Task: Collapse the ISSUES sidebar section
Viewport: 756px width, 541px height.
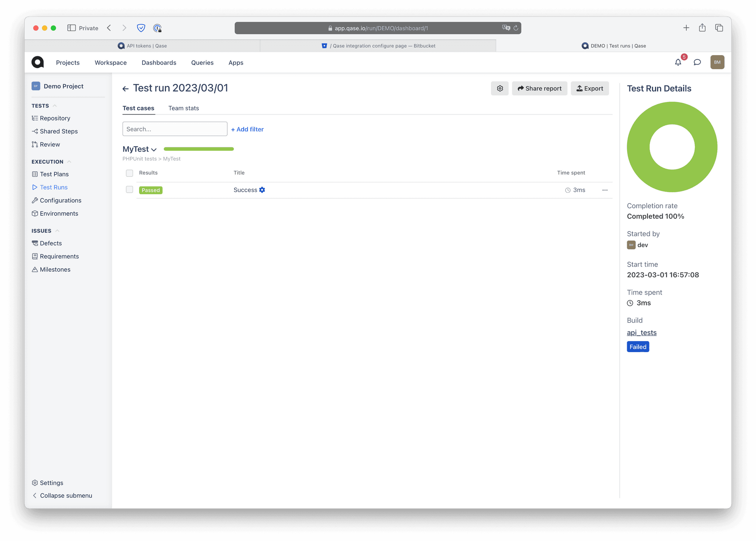Action: coord(57,231)
